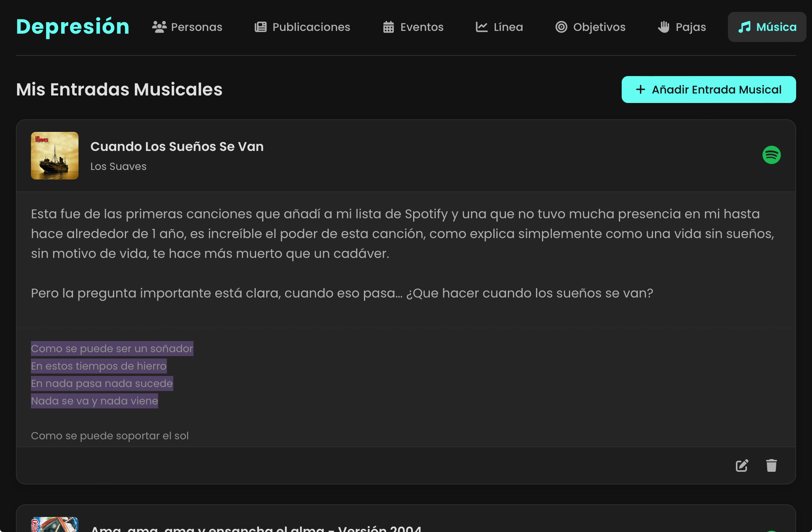The height and width of the screenshot is (532, 812).
Task: Click the hand icon beside Pajas
Action: 664,27
